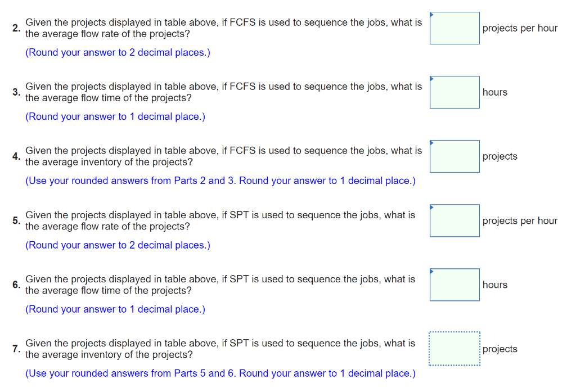This screenshot has width=576, height=392.
Task: Click the 'Use your rounded answers from Parts 2 and 3' text
Action: 220,181
